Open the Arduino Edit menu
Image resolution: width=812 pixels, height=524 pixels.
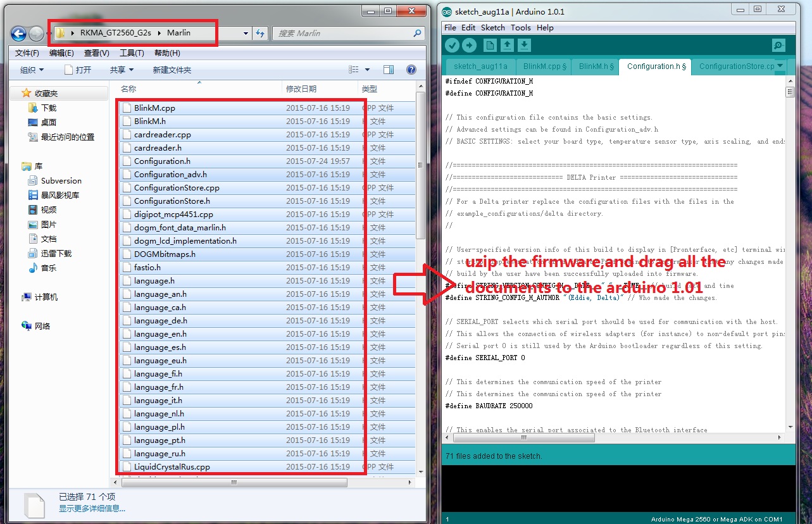[468, 28]
